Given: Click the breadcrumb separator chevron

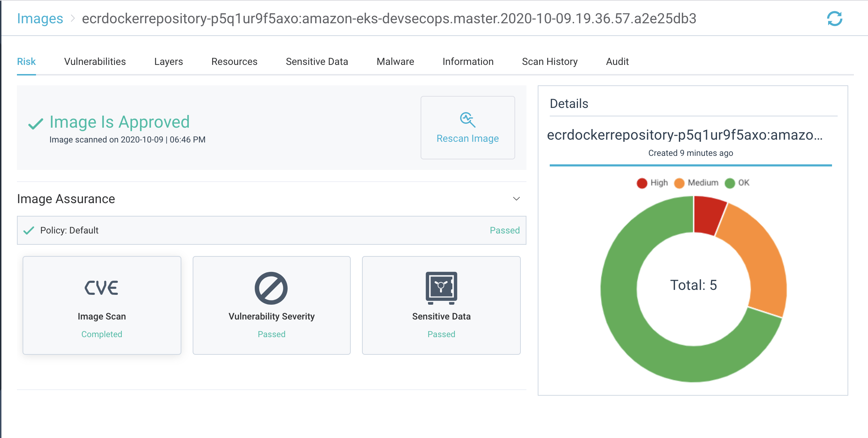Looking at the screenshot, I should (73, 18).
